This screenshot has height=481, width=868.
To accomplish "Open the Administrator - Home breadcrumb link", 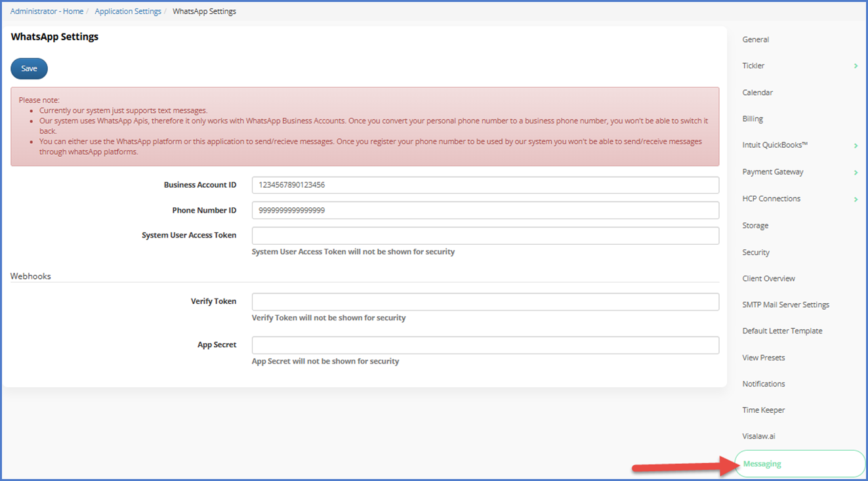I will coord(47,11).
